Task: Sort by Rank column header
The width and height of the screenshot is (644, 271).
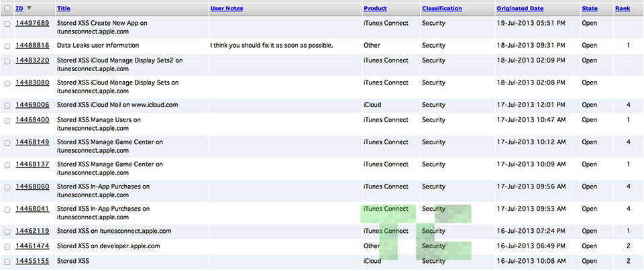Action: 622,9
